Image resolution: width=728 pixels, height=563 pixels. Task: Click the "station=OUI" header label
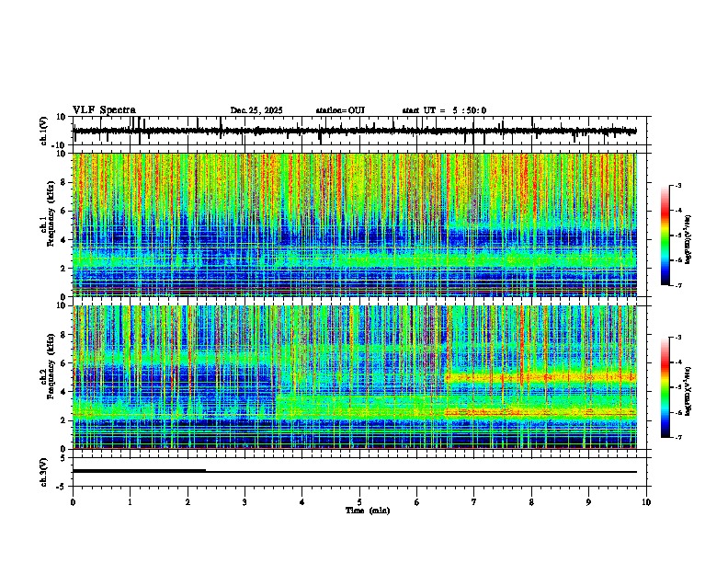pos(340,110)
